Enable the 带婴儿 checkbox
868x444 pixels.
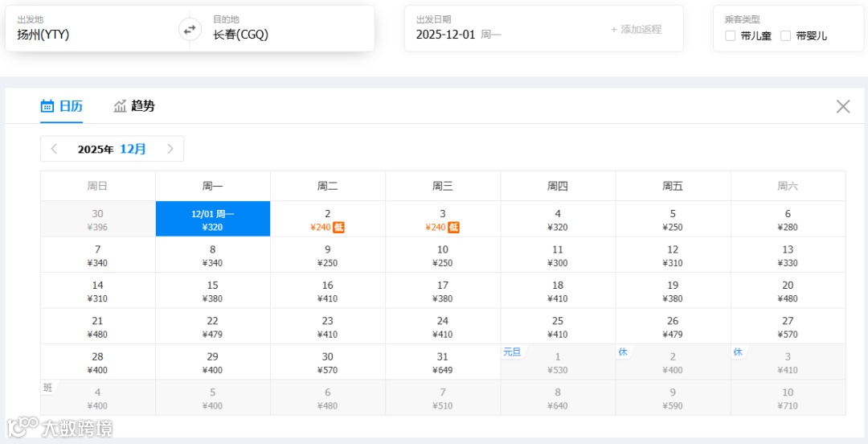point(785,36)
